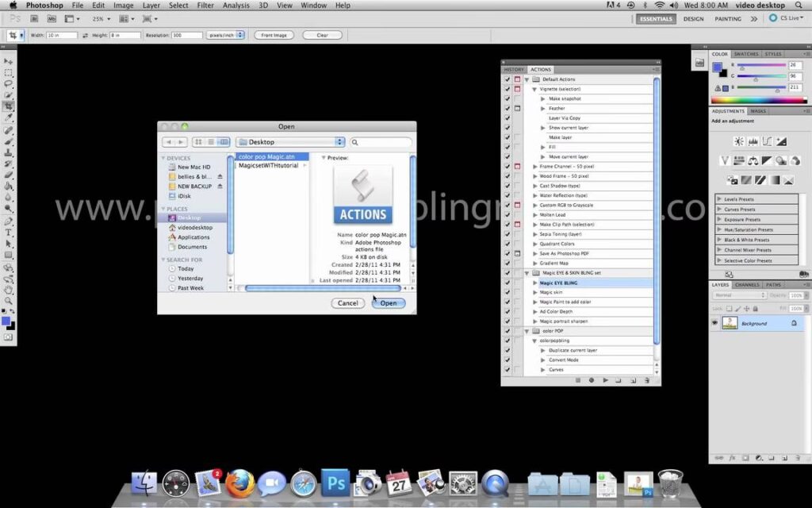Toggle the checkmark for Default Actions set
812x508 pixels.
(x=507, y=79)
